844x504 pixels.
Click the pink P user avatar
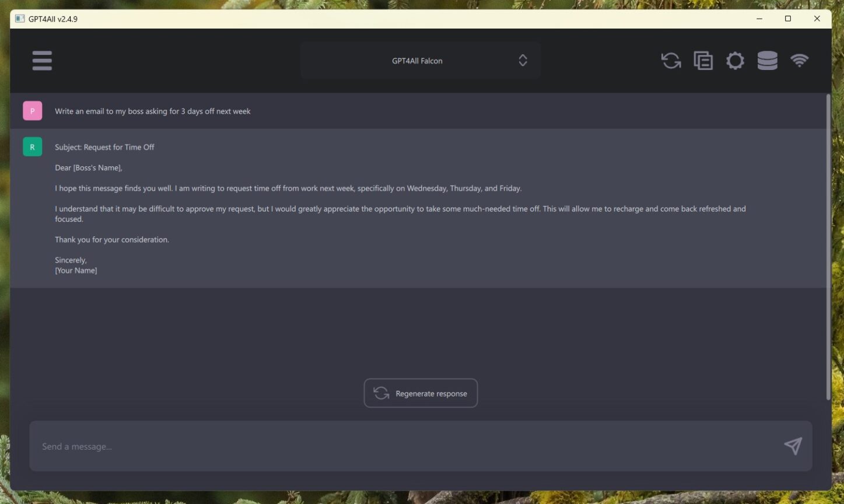click(x=32, y=110)
